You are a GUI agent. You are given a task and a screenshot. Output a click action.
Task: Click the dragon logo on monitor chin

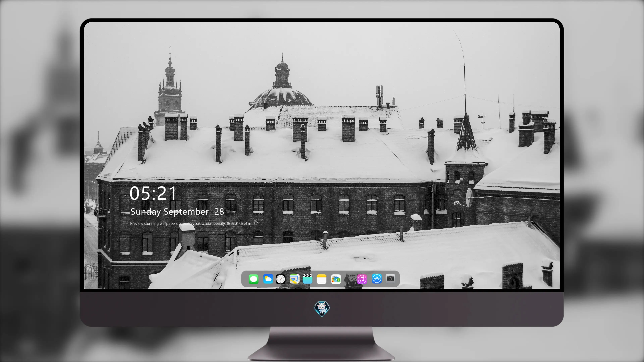pyautogui.click(x=322, y=309)
